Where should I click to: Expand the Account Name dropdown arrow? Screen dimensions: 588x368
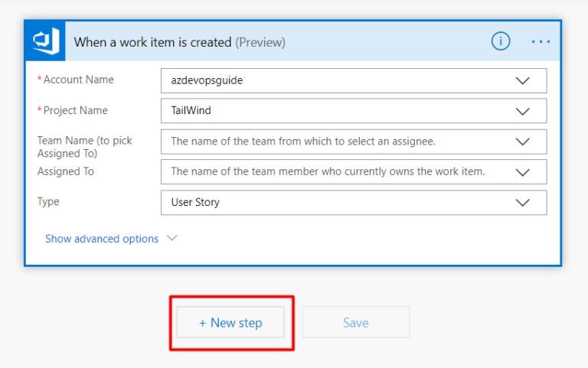coord(523,80)
